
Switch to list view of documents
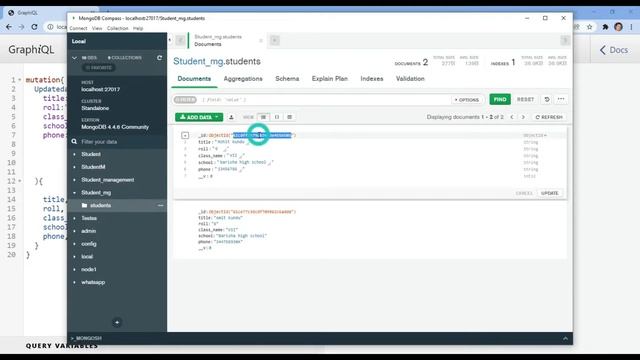tap(263, 117)
